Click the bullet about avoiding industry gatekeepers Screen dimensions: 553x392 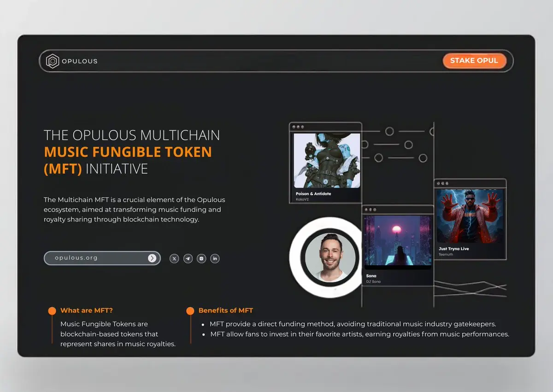[353, 324]
